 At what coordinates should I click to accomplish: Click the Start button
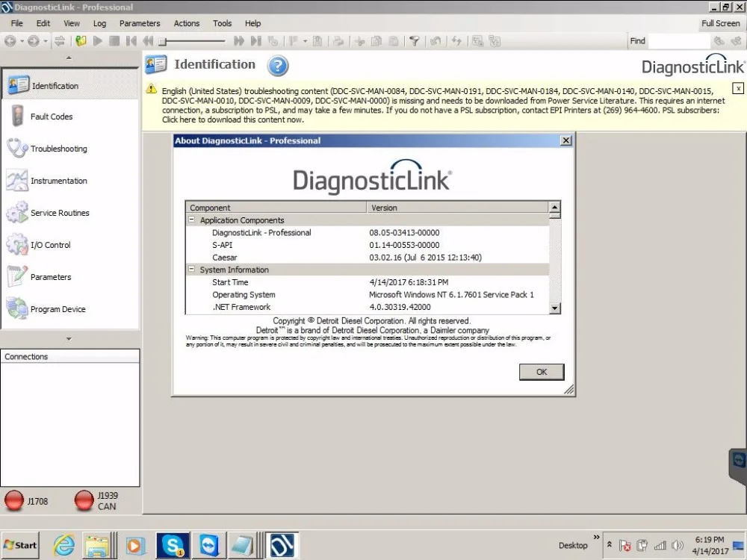tap(20, 545)
